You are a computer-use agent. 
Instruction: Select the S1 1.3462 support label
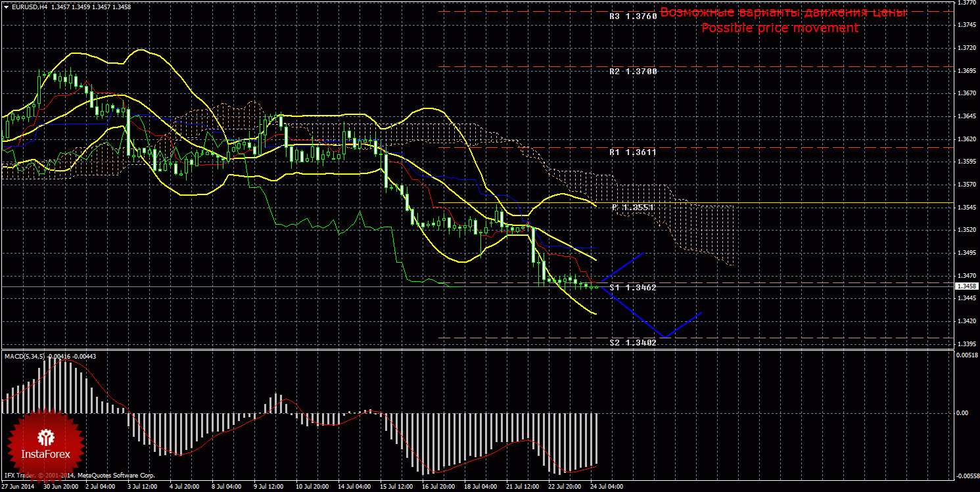[632, 288]
